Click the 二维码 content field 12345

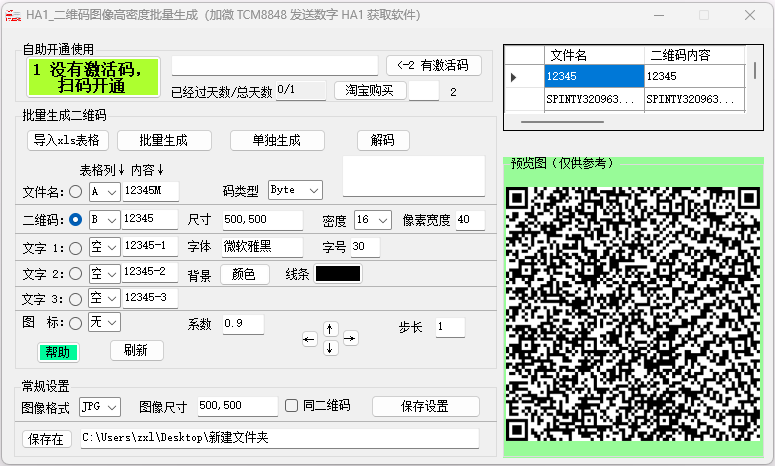coord(150,219)
